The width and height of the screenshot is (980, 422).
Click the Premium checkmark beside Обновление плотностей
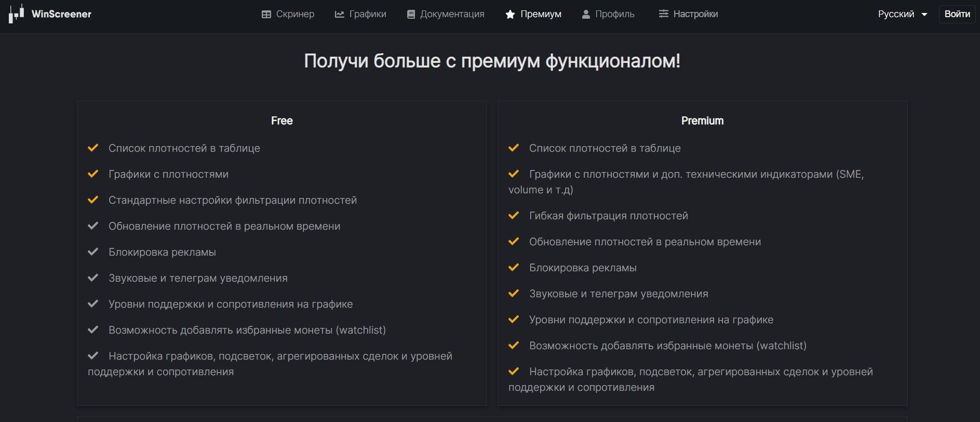click(514, 242)
